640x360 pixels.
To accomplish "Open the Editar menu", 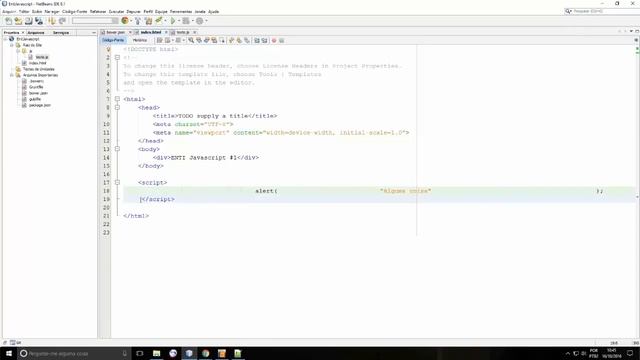I will [24, 11].
